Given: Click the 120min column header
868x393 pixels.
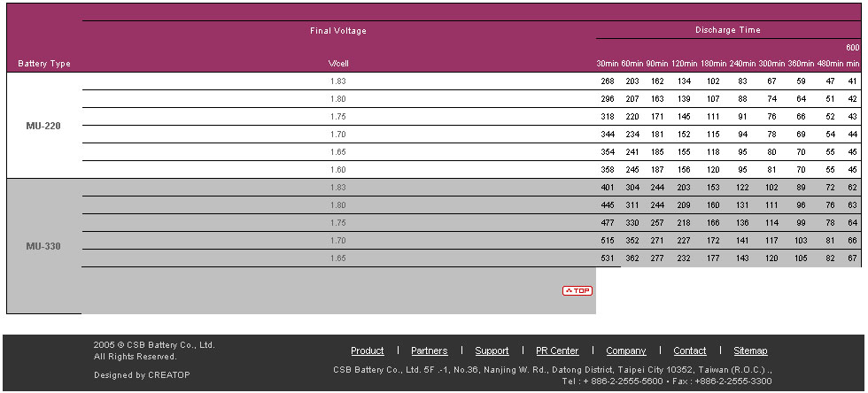Looking at the screenshot, I should [684, 64].
